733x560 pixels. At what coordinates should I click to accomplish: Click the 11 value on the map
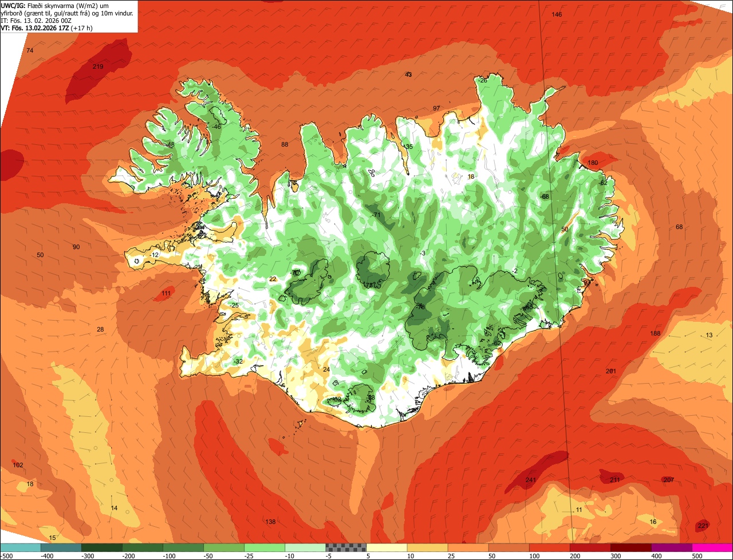[579, 510]
